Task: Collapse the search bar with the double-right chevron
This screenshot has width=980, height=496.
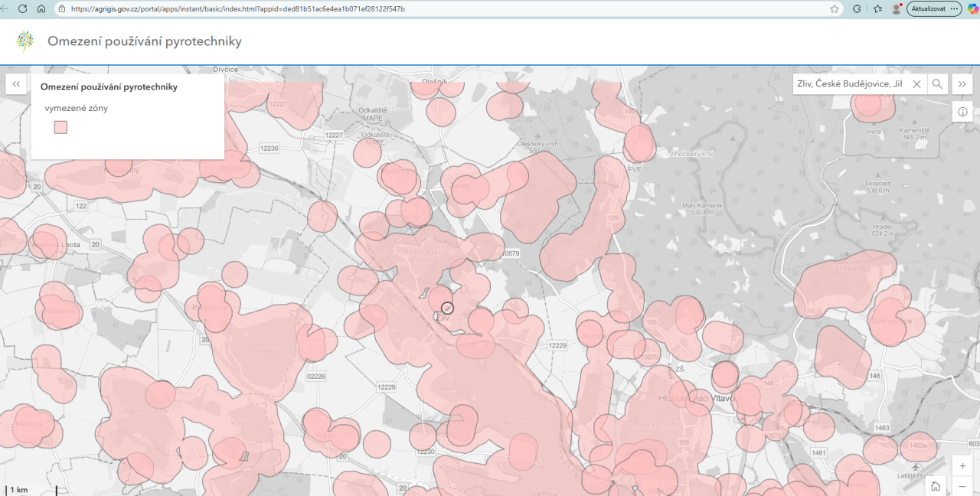Action: (962, 84)
